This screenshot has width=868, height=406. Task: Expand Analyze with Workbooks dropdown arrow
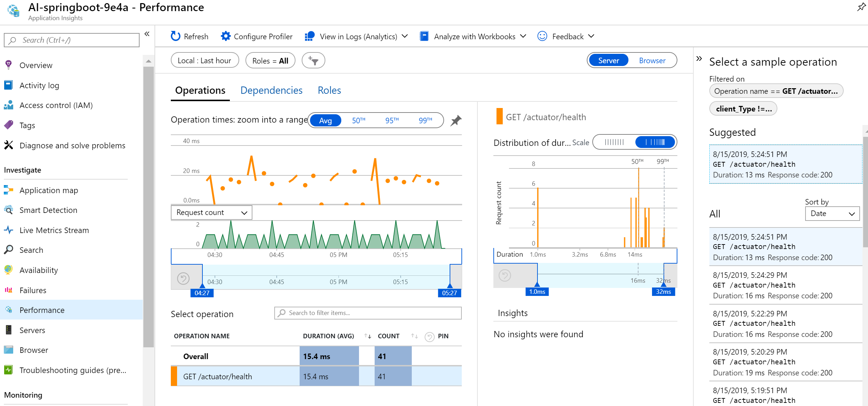tap(523, 36)
